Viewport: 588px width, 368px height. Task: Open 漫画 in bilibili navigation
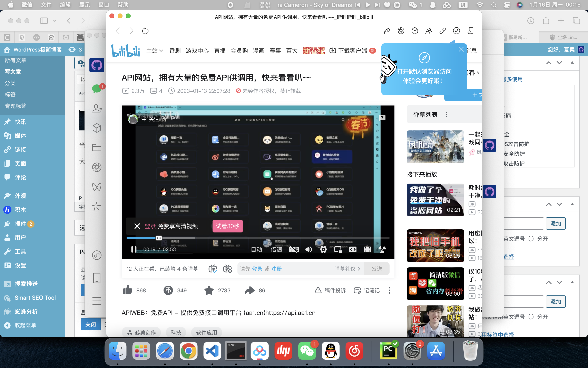(x=259, y=51)
